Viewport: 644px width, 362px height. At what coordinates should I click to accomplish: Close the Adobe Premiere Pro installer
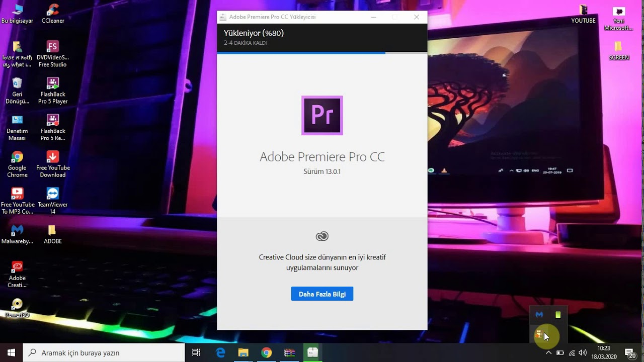(x=417, y=17)
